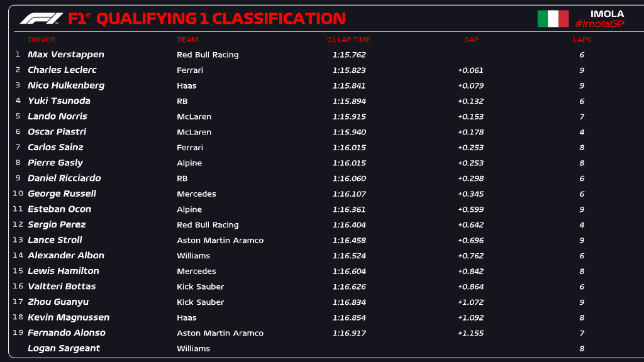Click the IMOLA venue title

point(607,13)
